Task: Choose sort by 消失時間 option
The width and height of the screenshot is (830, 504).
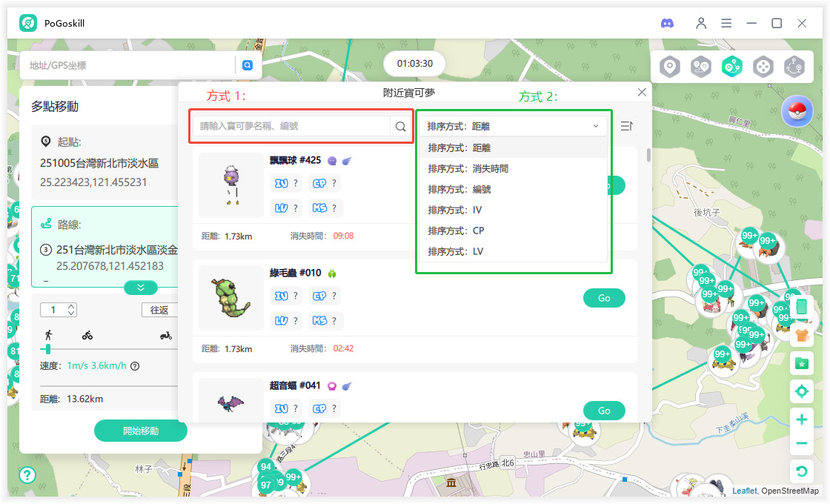Action: tap(513, 168)
